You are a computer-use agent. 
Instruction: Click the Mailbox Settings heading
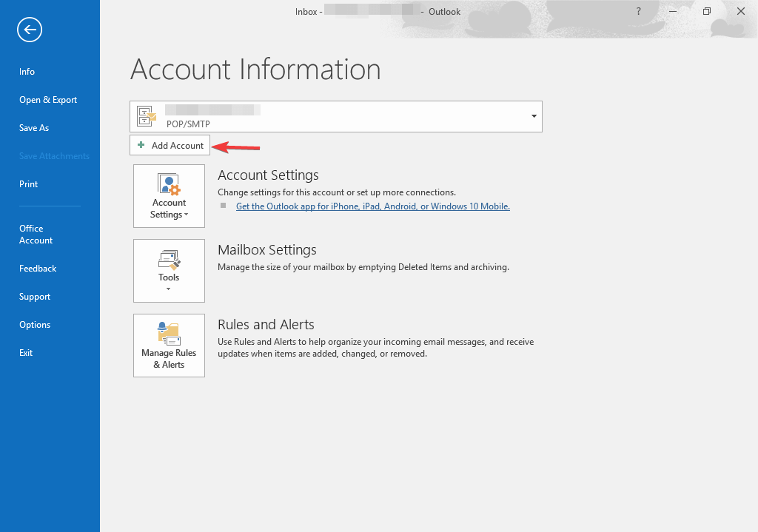[x=266, y=250]
